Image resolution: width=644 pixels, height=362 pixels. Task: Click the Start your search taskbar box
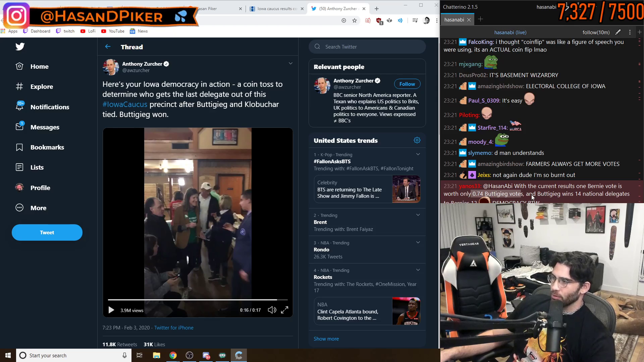tap(74, 355)
